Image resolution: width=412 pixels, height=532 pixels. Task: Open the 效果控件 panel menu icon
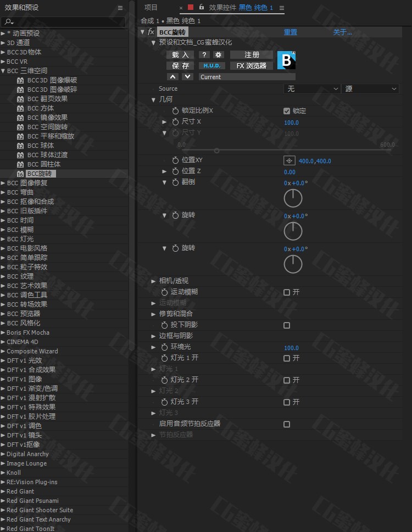coord(281,8)
